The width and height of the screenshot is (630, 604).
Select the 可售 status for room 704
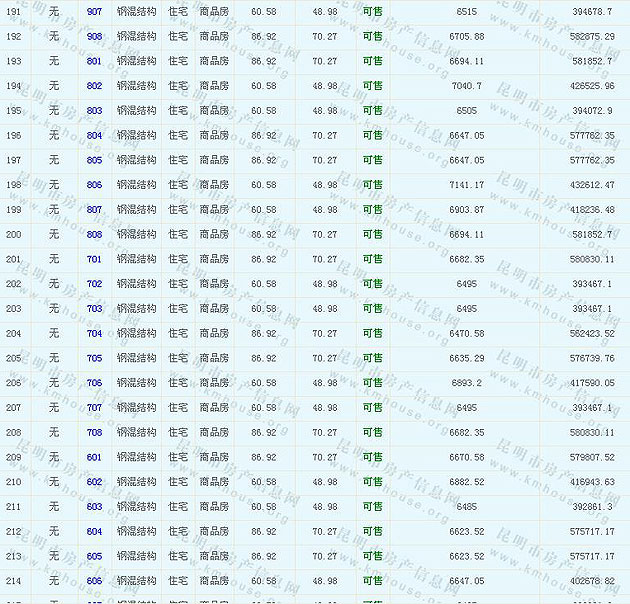(x=372, y=333)
